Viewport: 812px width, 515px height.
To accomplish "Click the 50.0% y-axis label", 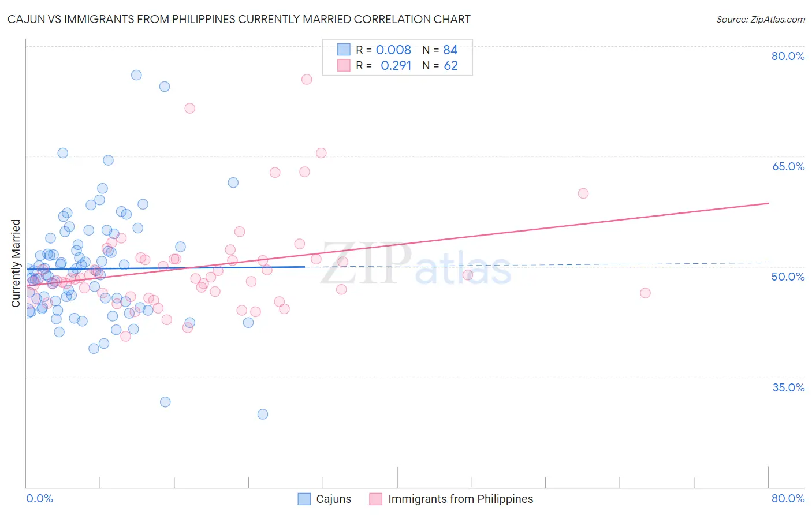I will [788, 277].
